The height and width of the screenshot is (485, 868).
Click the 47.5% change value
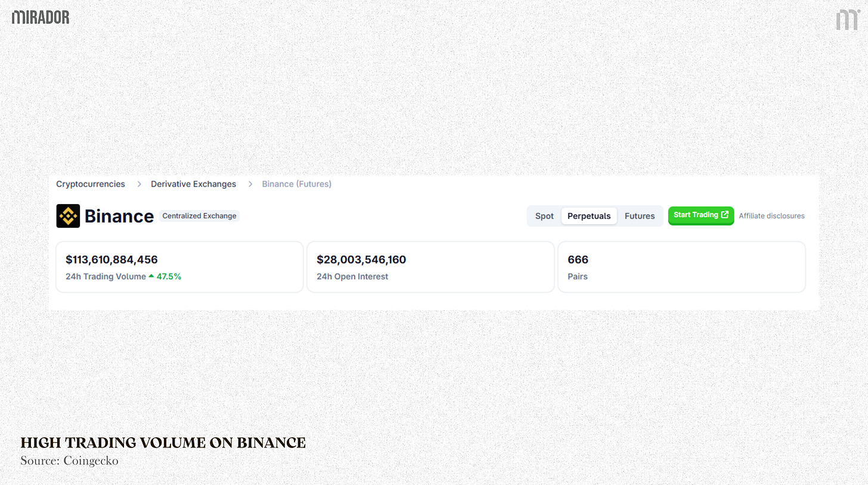tap(169, 276)
